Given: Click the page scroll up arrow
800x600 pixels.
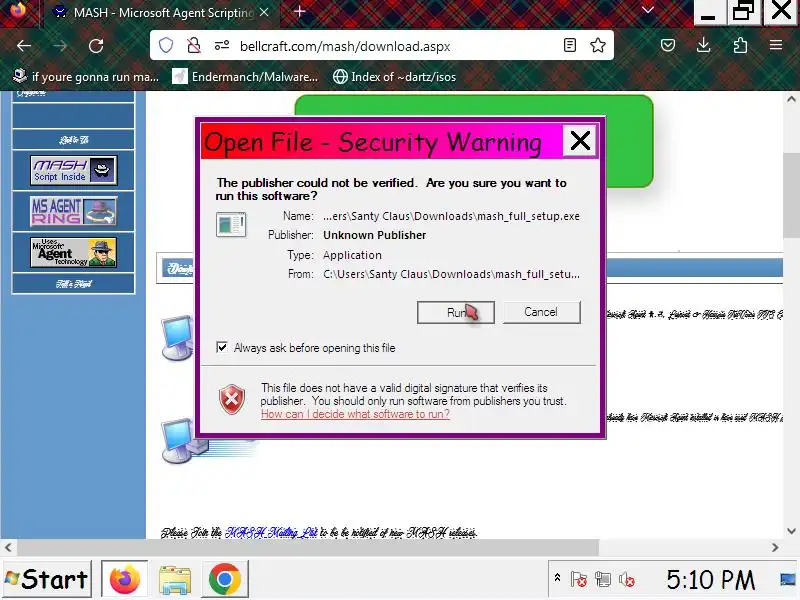Looking at the screenshot, I should coord(791,99).
